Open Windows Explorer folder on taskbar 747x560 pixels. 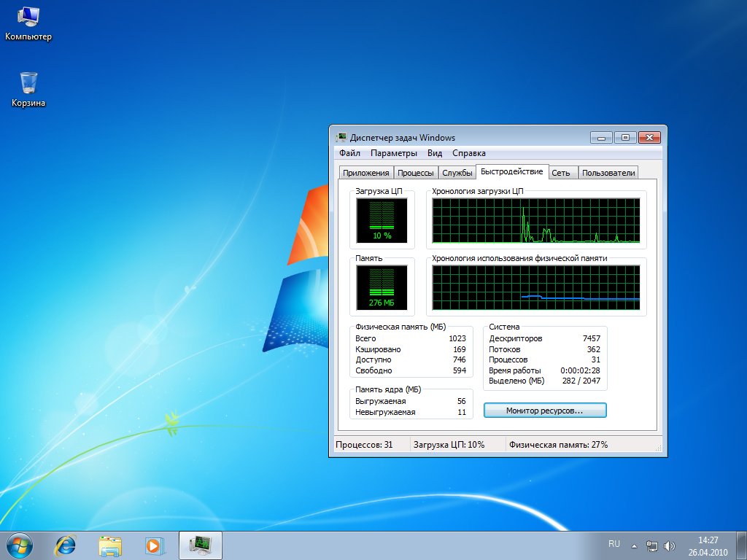click(110, 545)
